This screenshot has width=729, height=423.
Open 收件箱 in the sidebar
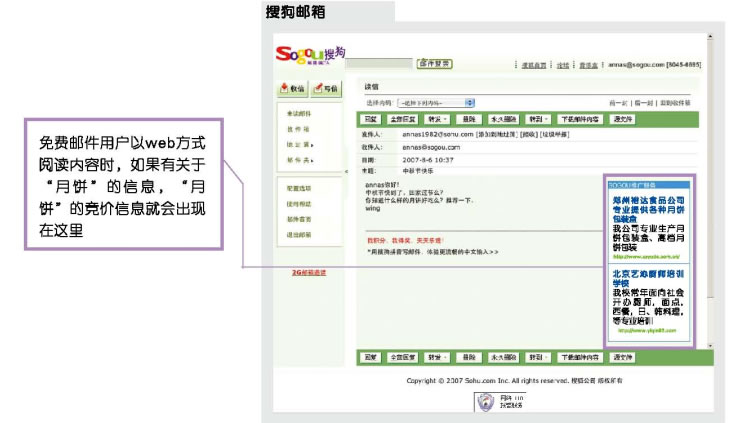click(x=298, y=129)
